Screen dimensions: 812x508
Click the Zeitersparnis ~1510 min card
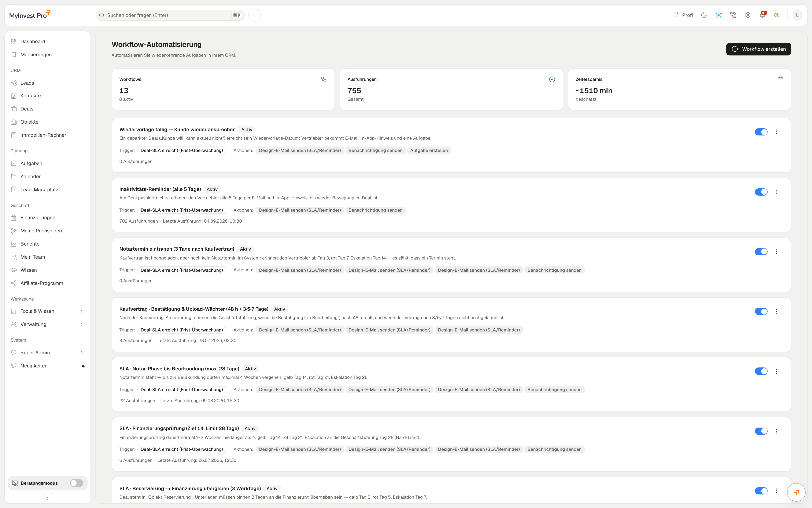679,89
